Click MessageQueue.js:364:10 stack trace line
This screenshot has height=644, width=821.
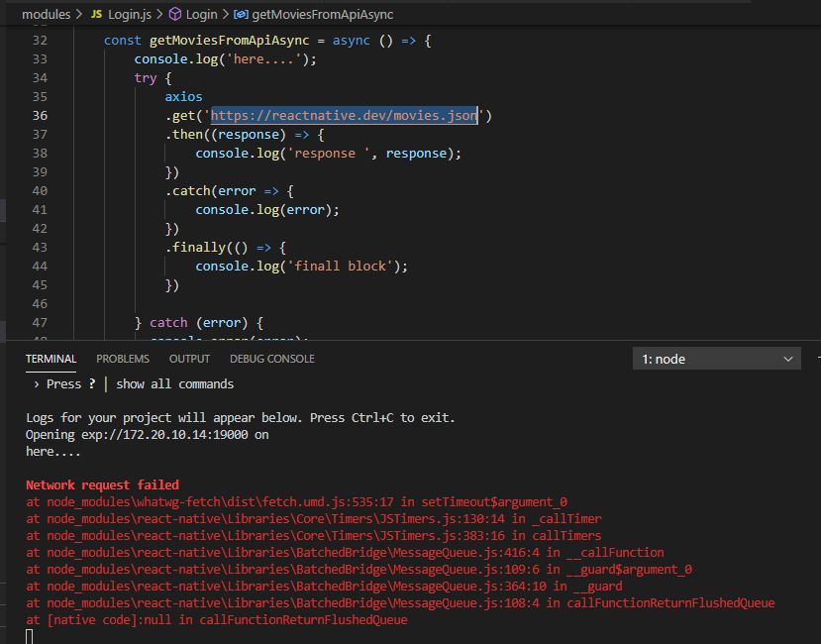[x=324, y=586]
